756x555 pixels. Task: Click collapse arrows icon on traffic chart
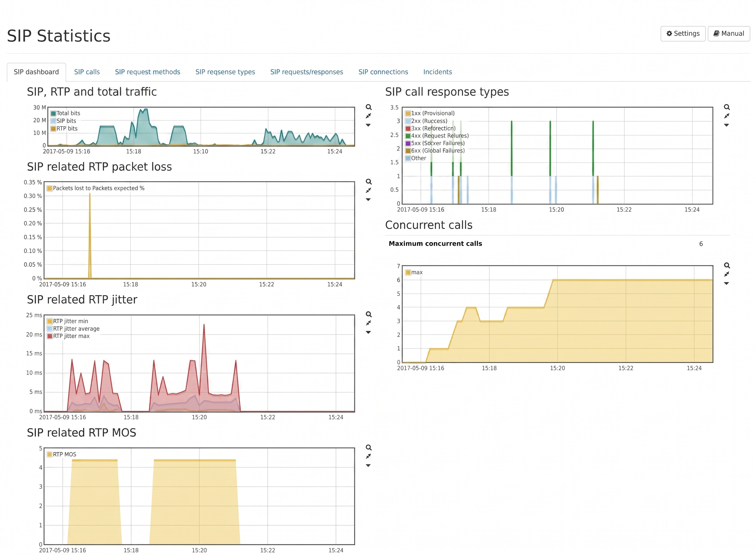pyautogui.click(x=368, y=116)
